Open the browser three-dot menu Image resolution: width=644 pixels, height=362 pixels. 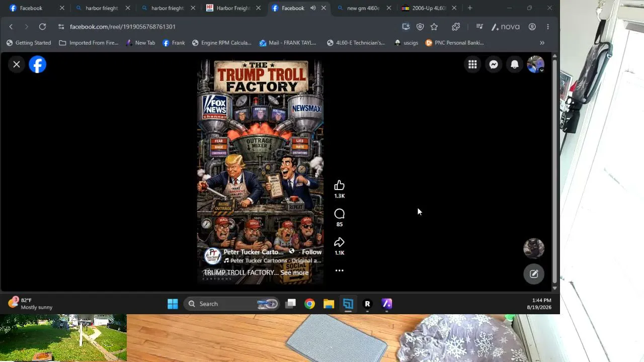pos(548,27)
